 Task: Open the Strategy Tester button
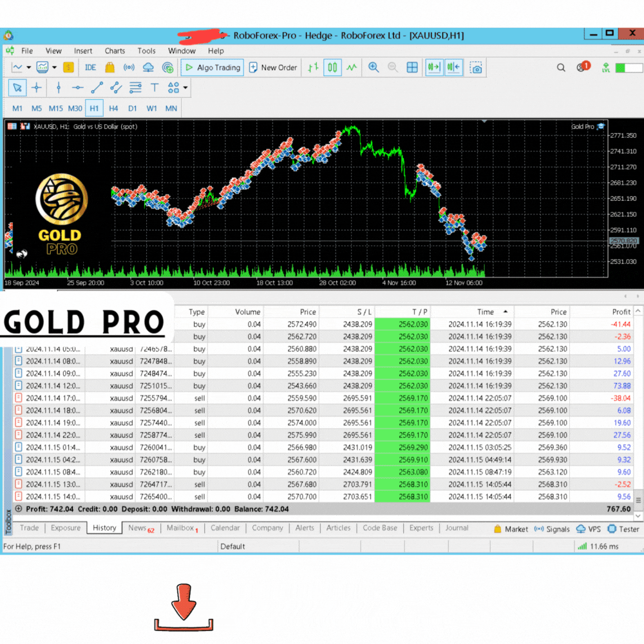tap(623, 529)
